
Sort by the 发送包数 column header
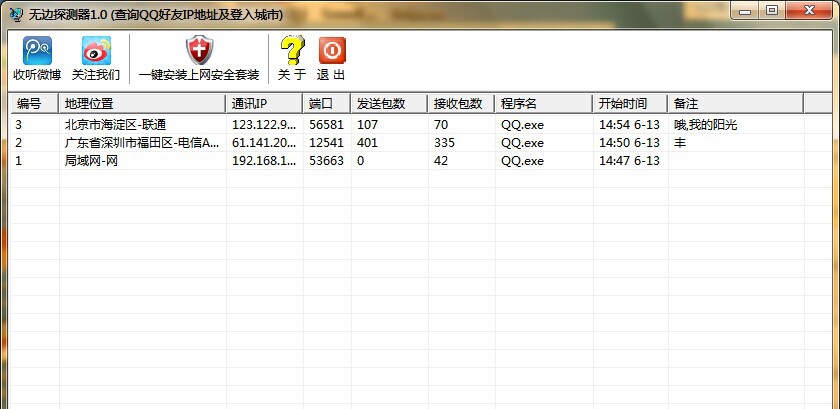(389, 103)
